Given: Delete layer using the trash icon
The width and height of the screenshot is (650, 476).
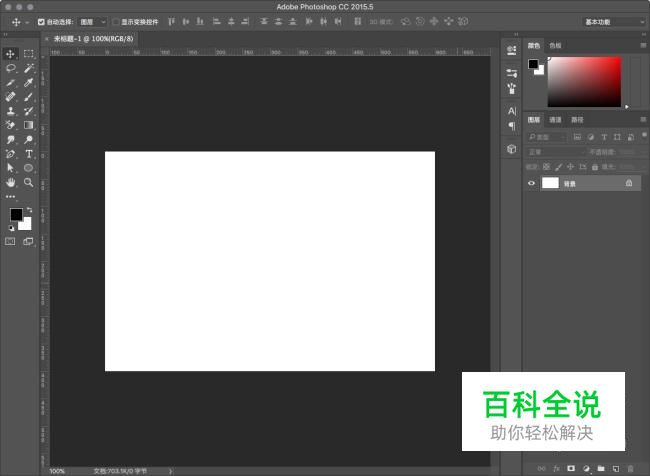Looking at the screenshot, I should coord(631,468).
